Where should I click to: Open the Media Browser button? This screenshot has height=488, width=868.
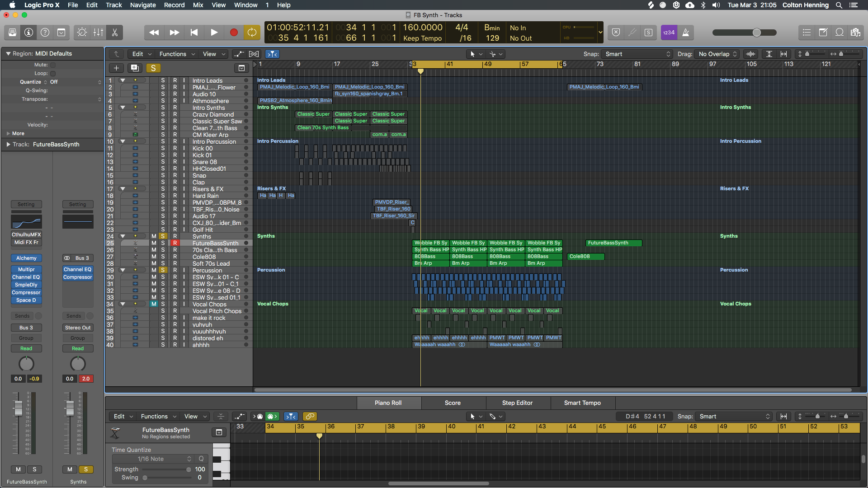point(855,33)
